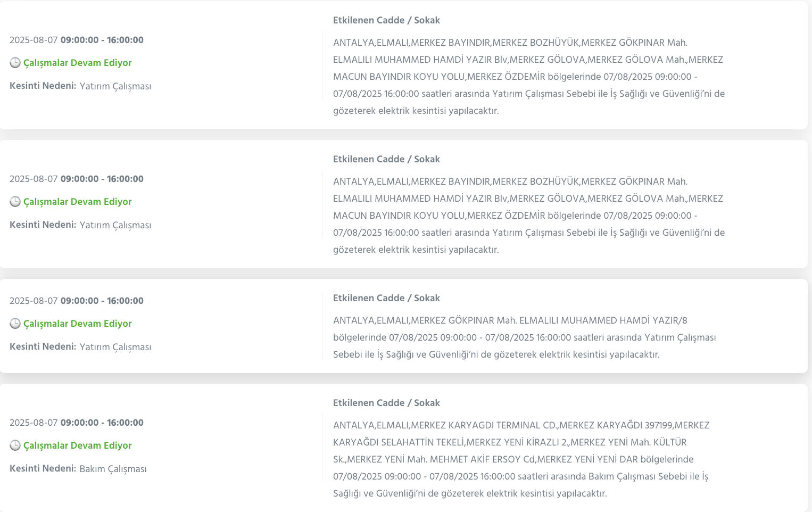Click 'Çalışmalar Devam Ediyor' status in the YAZIR/8 card
Image resolution: width=812 pixels, height=512 pixels.
pyautogui.click(x=78, y=324)
